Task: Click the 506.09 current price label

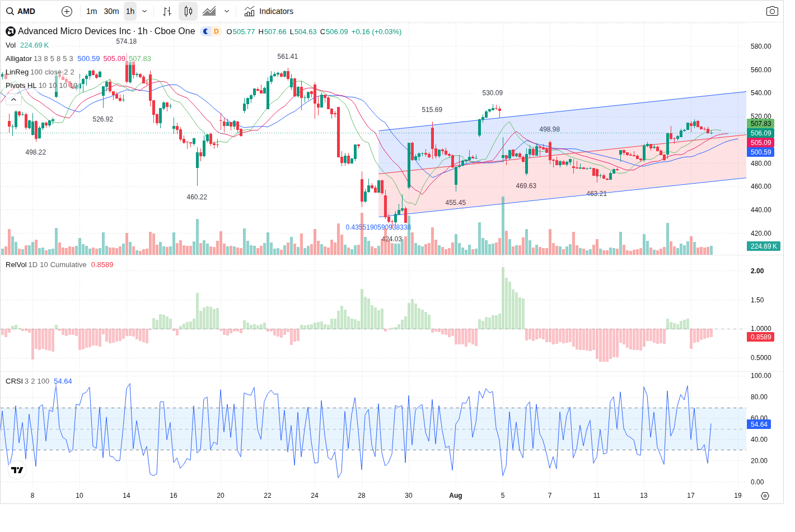Action: coord(760,133)
